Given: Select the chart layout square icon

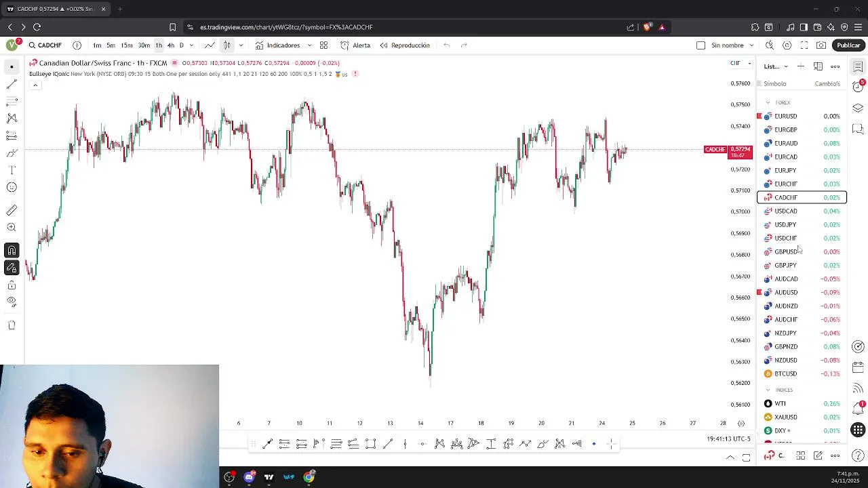Looking at the screenshot, I should pos(701,45).
